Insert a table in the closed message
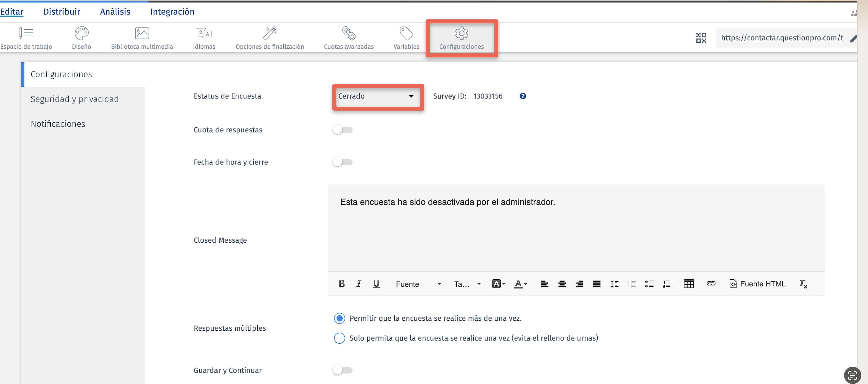This screenshot has height=384, width=868. [x=689, y=284]
